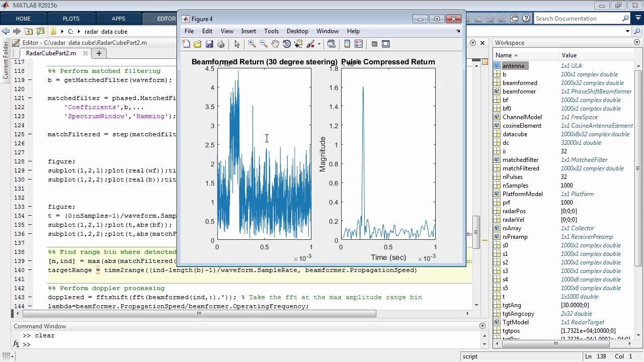
Task: Select the Data Cursor tool in Figure 4
Action: (x=298, y=44)
